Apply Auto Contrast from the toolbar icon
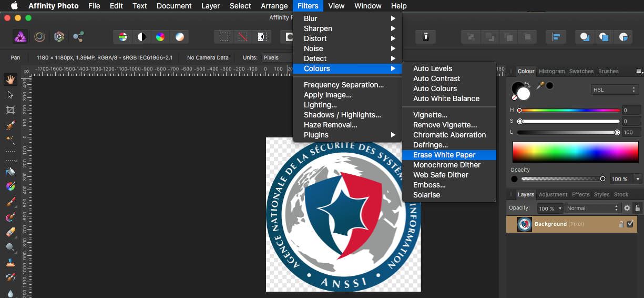The width and height of the screenshot is (644, 298). click(x=142, y=37)
